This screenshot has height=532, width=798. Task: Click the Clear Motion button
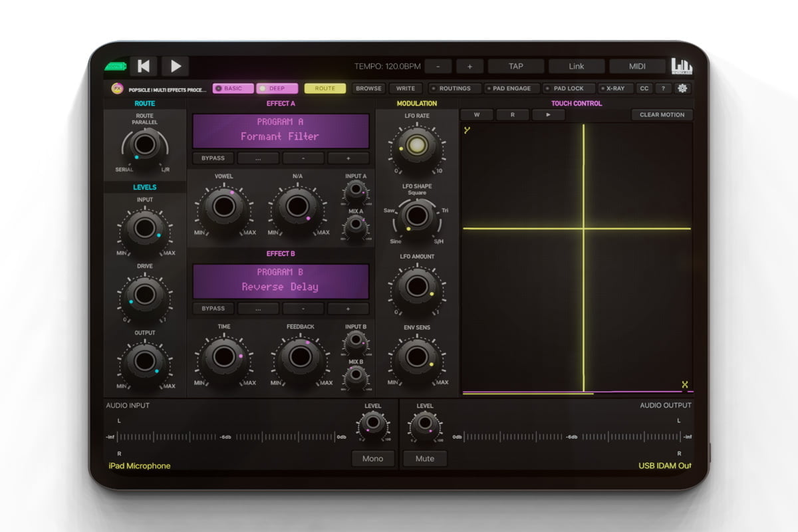click(662, 114)
